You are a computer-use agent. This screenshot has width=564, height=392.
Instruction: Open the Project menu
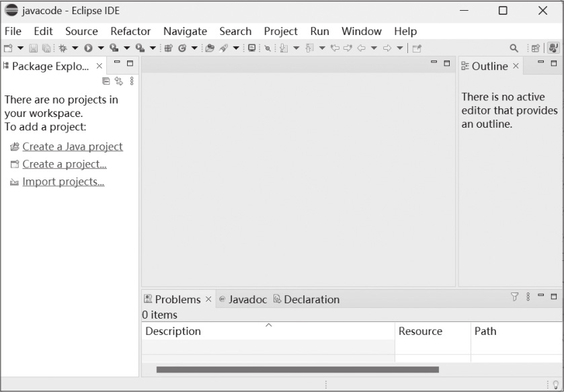281,32
